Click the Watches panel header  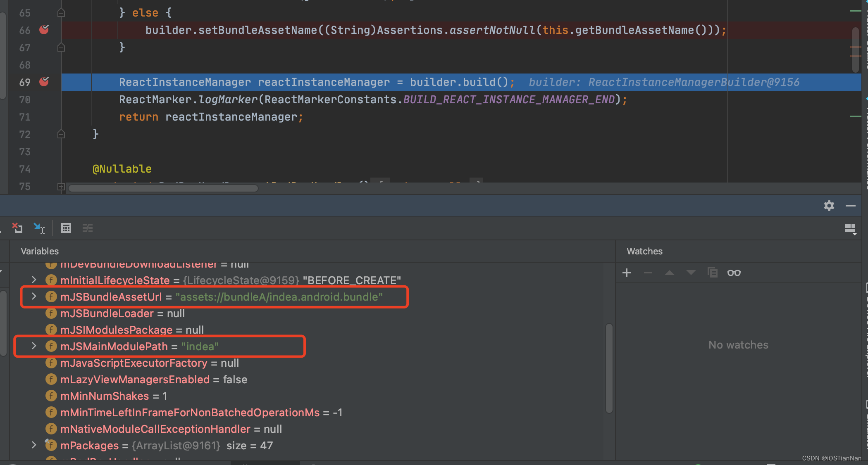pos(644,251)
